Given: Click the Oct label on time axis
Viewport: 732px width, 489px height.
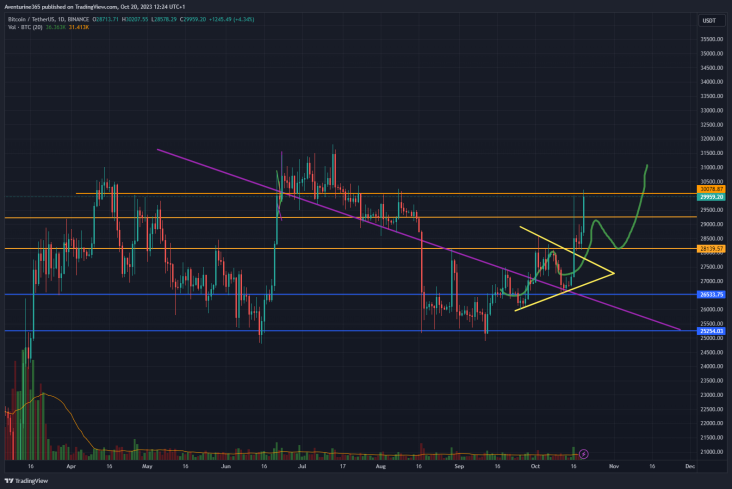Looking at the screenshot, I should (x=535, y=466).
